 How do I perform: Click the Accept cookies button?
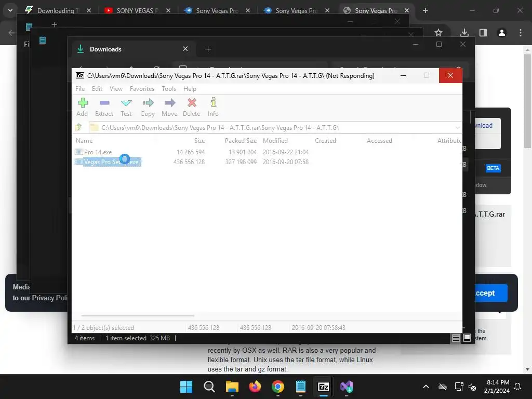490,293
